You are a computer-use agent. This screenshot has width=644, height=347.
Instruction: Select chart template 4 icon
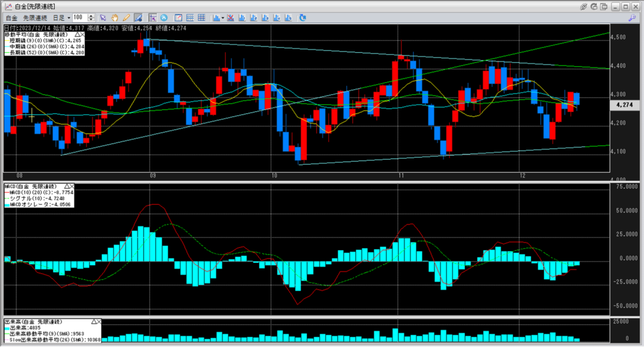277,18
